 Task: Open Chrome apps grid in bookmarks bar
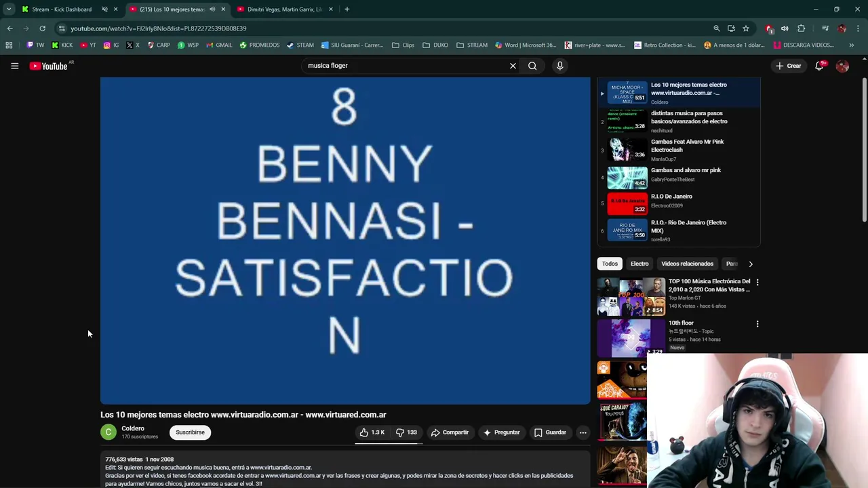click(x=9, y=45)
